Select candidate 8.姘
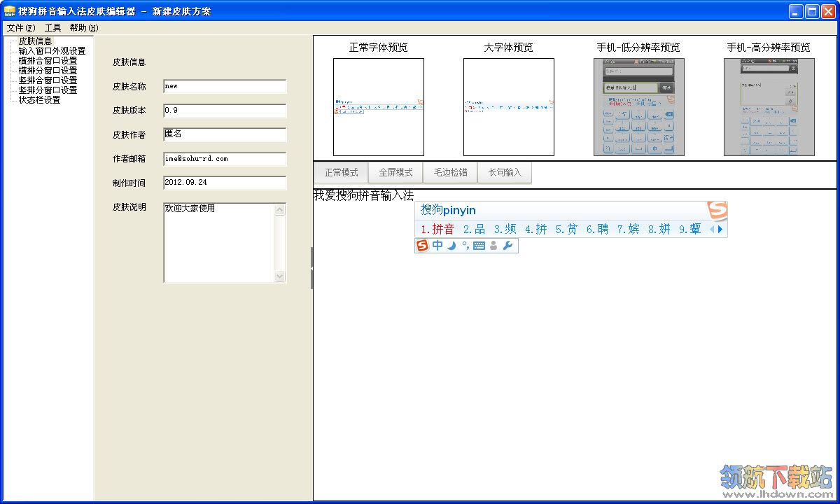 (659, 229)
